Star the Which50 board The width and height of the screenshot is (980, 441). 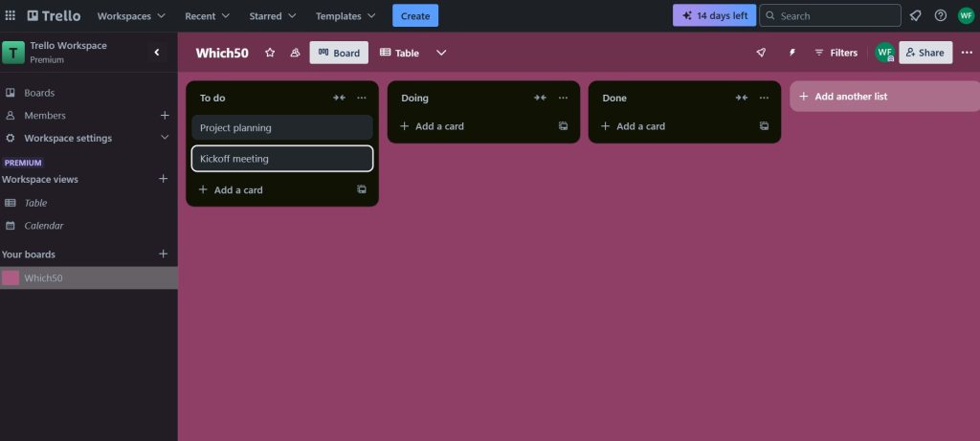270,54
